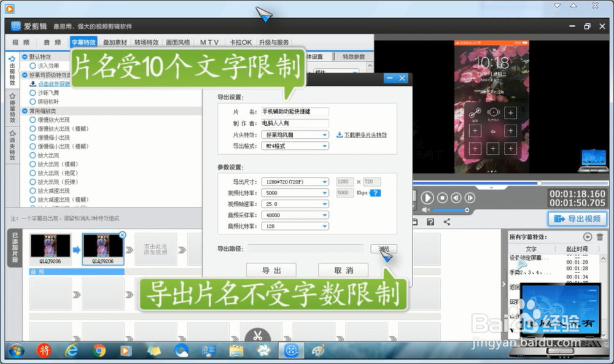Step forward one frame in preview
This screenshot has height=364, width=614.
tap(470, 198)
